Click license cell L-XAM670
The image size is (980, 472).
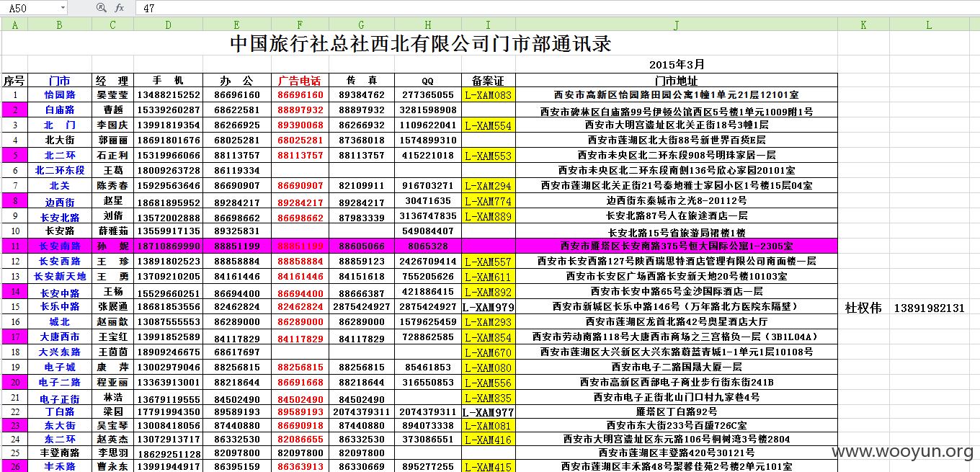pyautogui.click(x=489, y=352)
